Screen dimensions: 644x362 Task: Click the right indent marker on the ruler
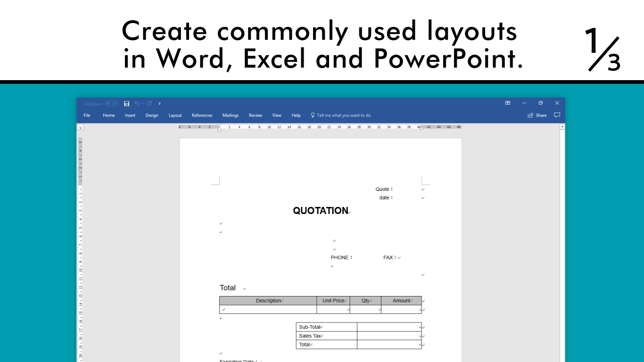421,128
